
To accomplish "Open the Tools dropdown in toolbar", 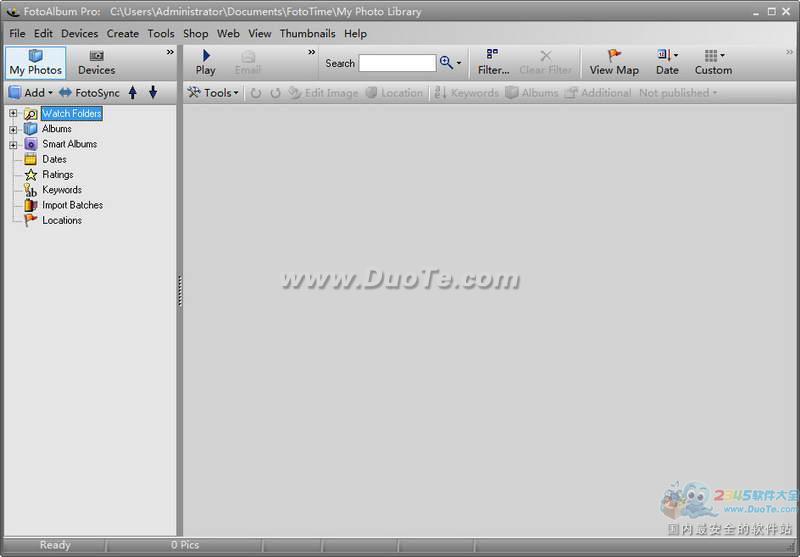I will (213, 93).
